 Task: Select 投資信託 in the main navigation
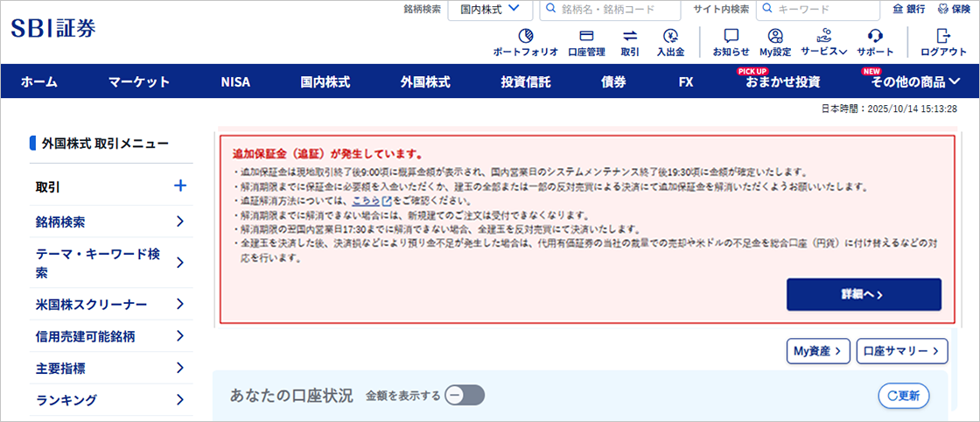coord(525,82)
